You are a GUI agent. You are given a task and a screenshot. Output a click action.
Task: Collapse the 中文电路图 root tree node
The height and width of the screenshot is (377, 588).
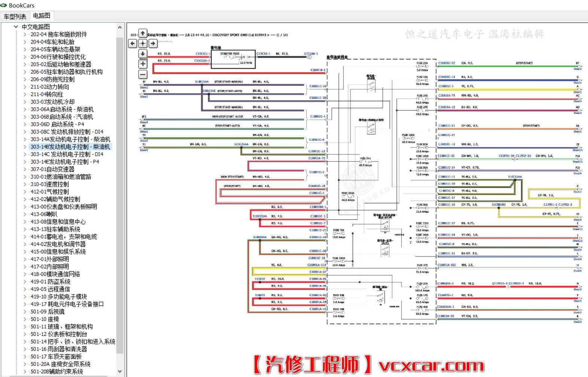[x=16, y=27]
